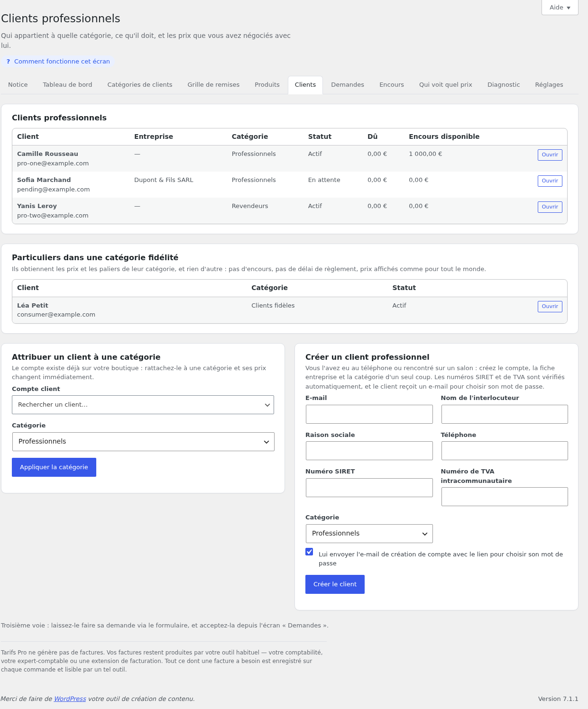The height and width of the screenshot is (709, 588).
Task: Click the email consumer@example.com
Action: (x=56, y=315)
